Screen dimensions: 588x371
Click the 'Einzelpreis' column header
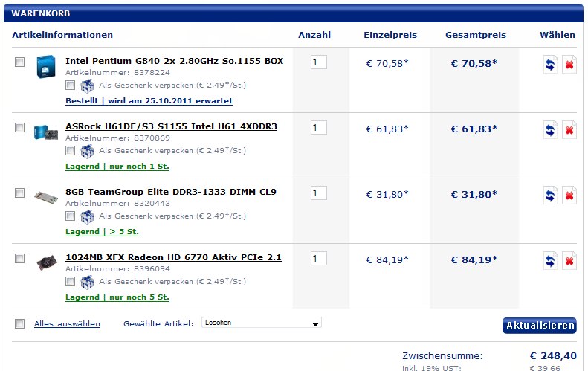coord(390,35)
